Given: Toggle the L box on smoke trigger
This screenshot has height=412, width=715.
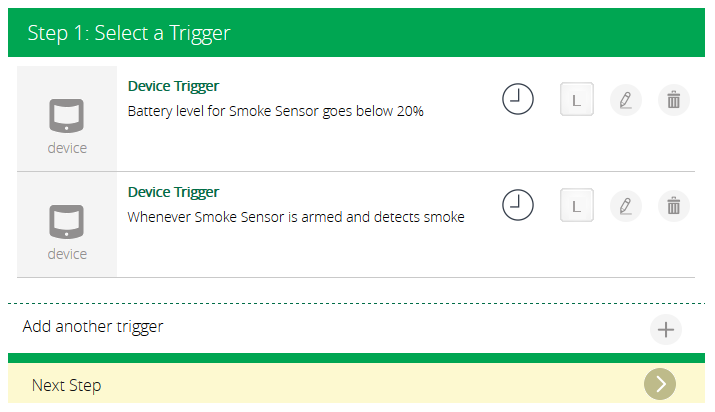Looking at the screenshot, I should tap(576, 206).
